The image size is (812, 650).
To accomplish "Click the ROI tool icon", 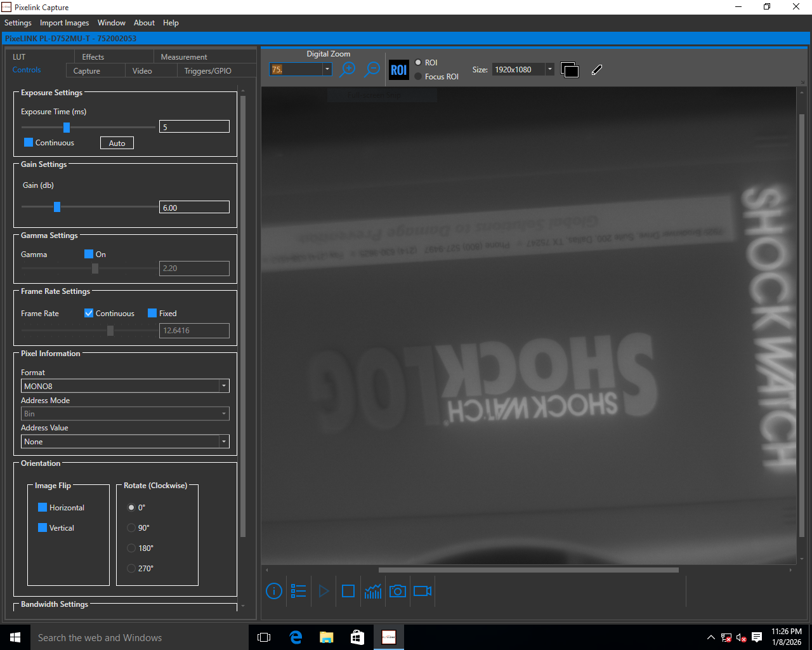I will (399, 70).
